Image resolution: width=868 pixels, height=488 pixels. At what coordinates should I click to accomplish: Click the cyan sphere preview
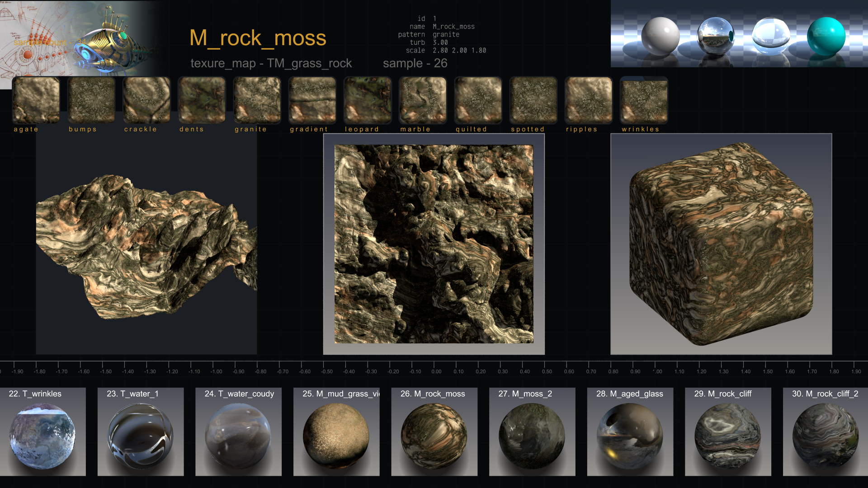point(826,36)
